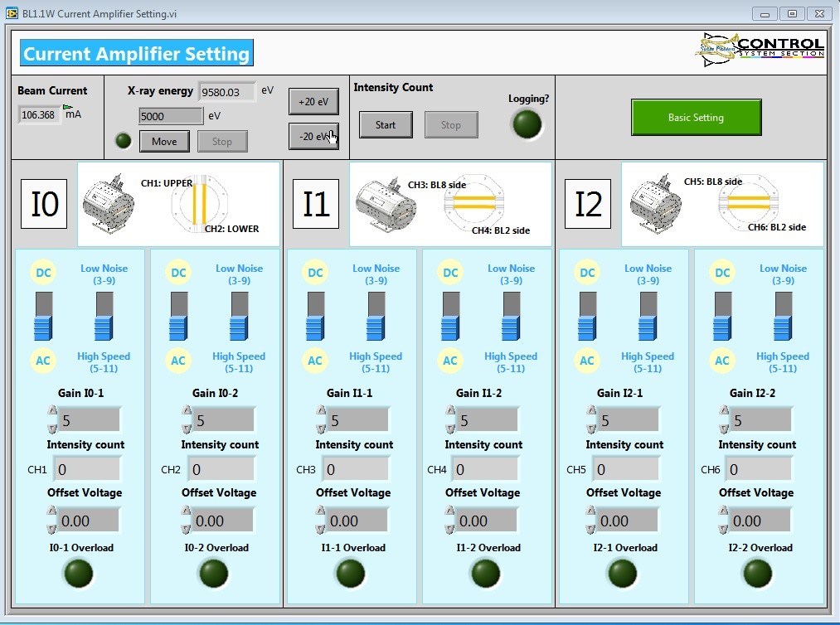Increment Gain I1-1 with up arrow

point(321,411)
